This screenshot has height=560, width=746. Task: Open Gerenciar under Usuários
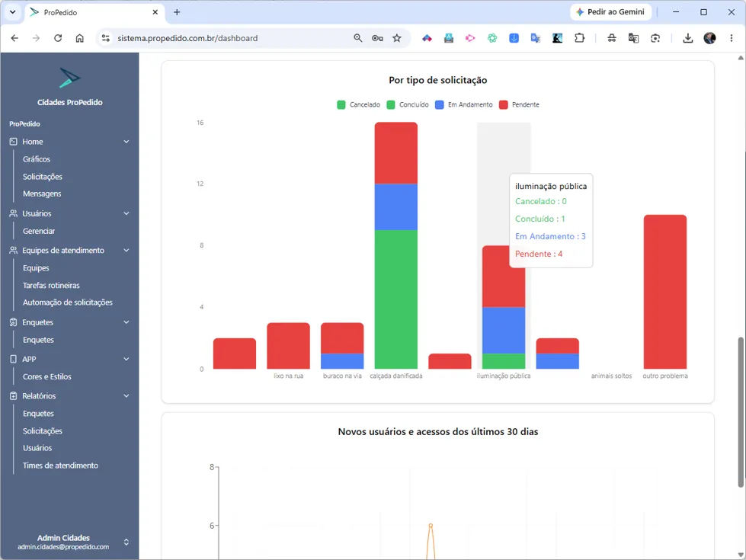(39, 231)
